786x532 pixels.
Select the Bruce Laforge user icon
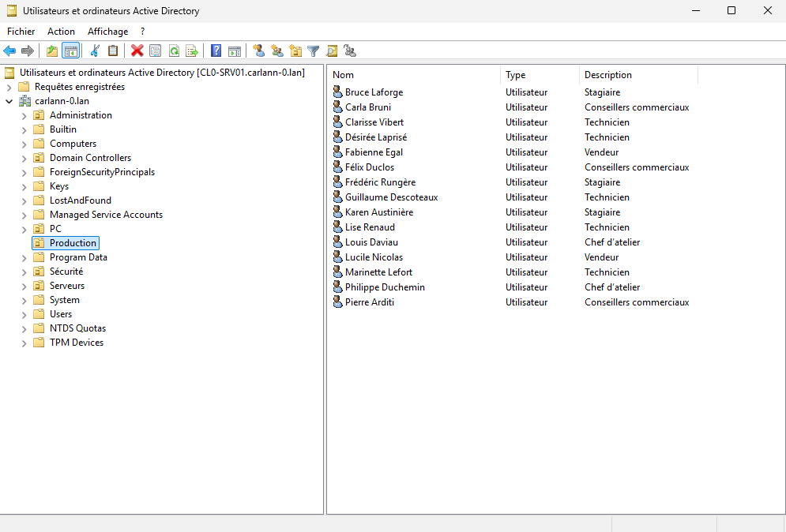pos(338,92)
